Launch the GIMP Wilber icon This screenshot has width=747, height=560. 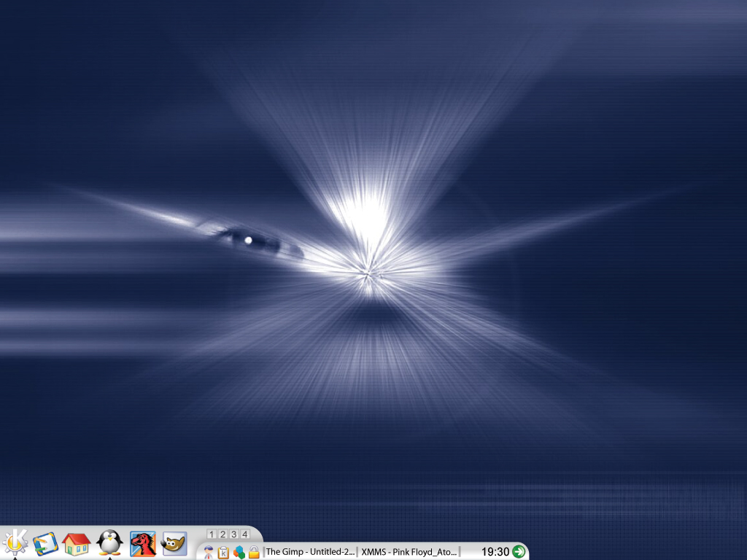click(174, 544)
